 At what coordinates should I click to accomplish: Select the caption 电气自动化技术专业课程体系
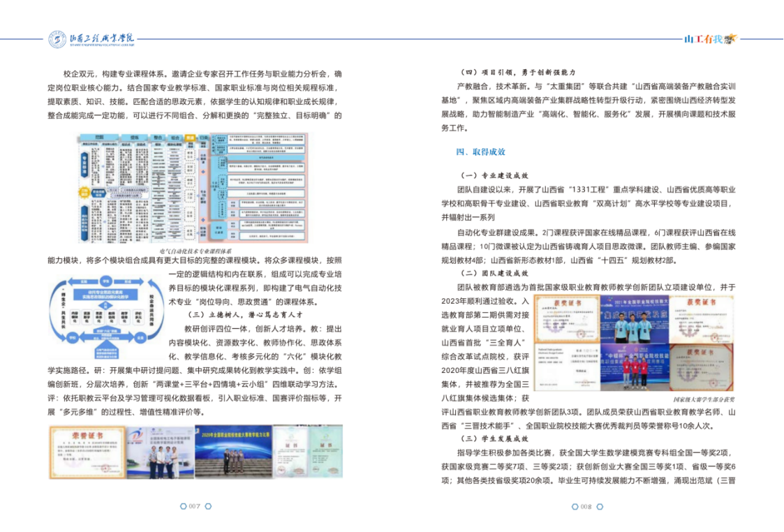195,251
